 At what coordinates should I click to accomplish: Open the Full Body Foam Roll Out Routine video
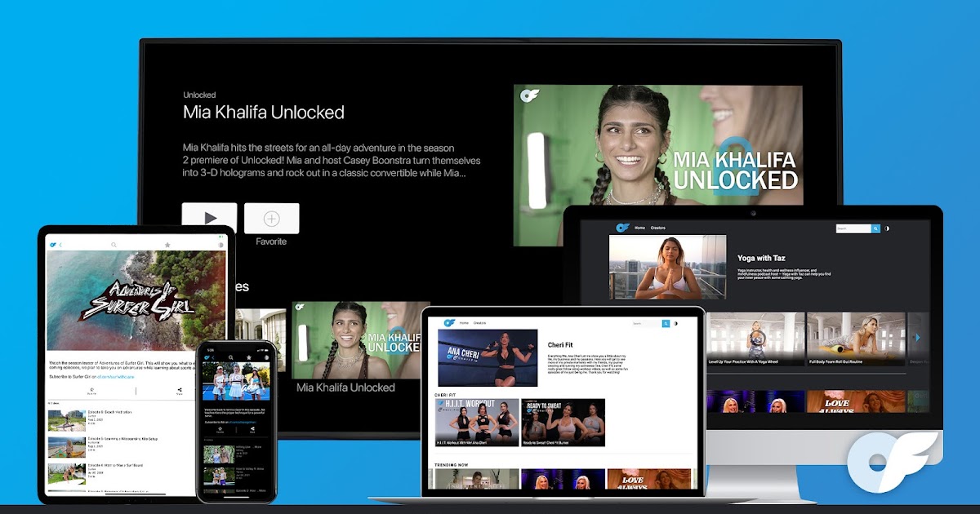(856, 339)
